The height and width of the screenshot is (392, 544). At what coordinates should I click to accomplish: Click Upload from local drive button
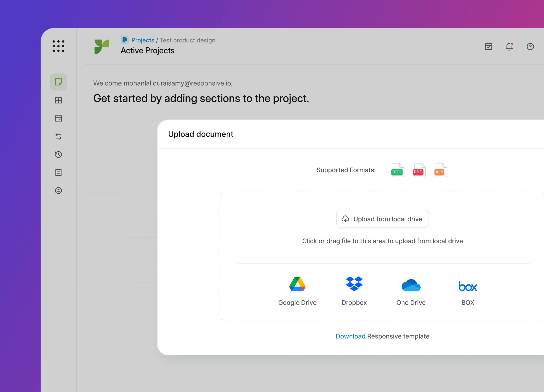382,219
